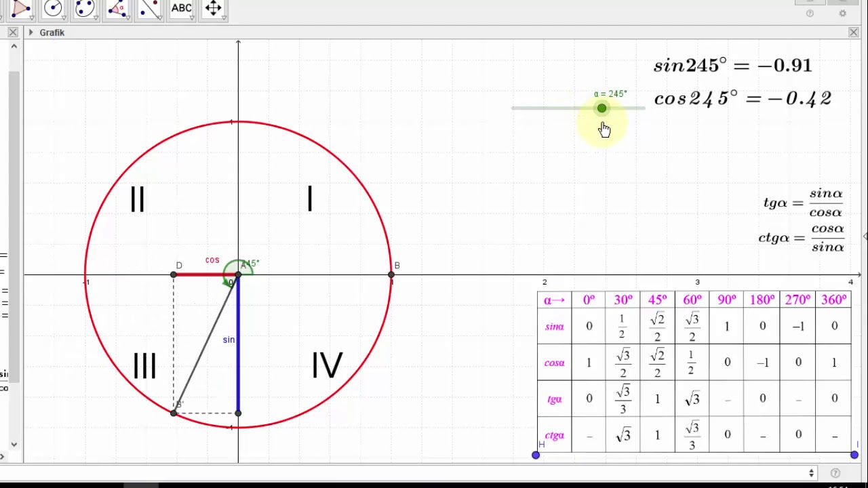Select point B' on the lower circle
This screenshot has width=868, height=488.
[174, 413]
